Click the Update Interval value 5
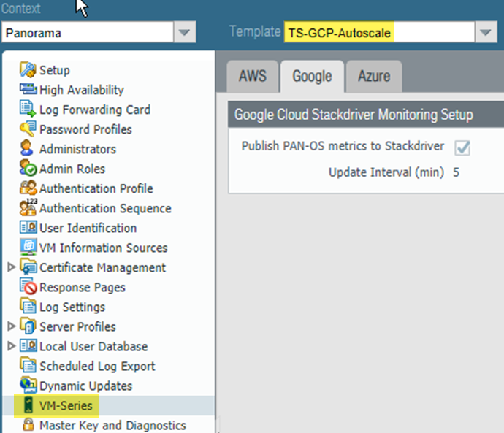The width and height of the screenshot is (504, 433). coord(456,173)
